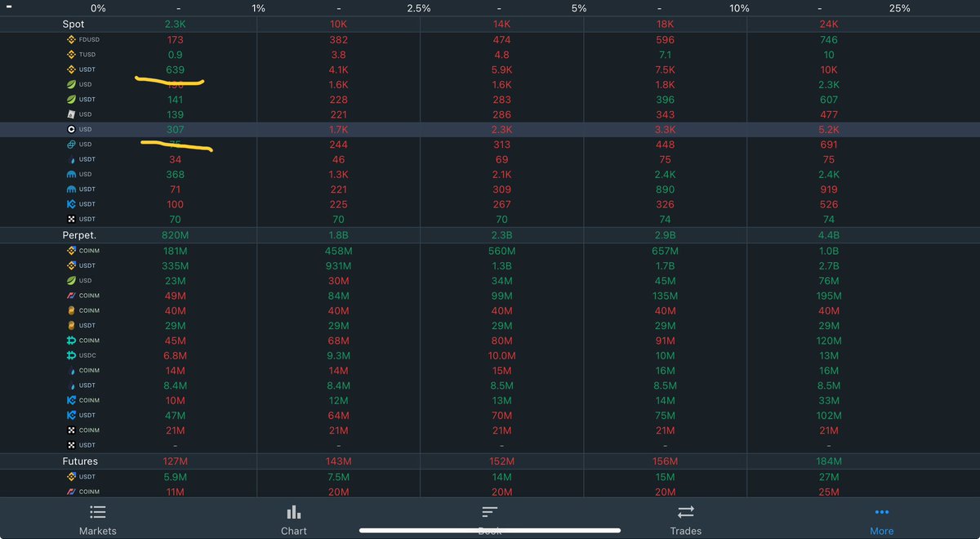Open the More menu

(x=882, y=519)
